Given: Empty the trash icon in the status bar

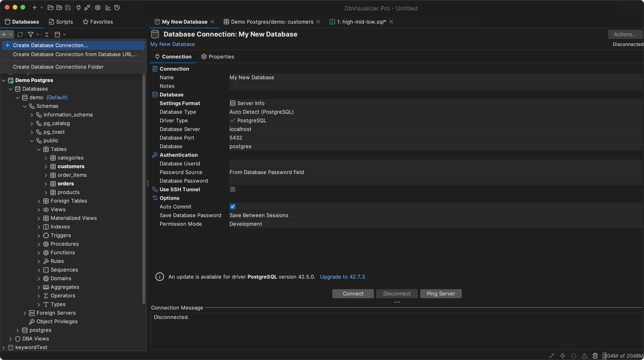Looking at the screenshot, I should [x=595, y=356].
